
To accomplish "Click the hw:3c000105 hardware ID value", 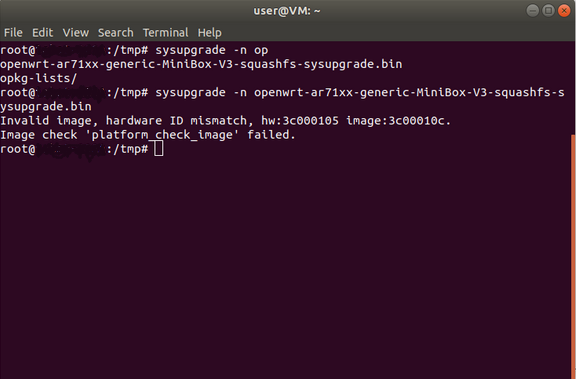I will click(300, 120).
